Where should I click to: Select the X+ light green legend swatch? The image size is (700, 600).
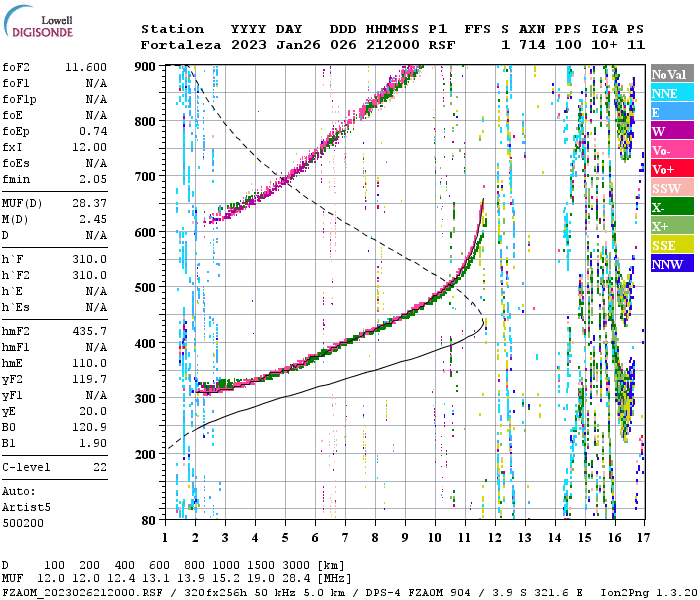pos(672,226)
